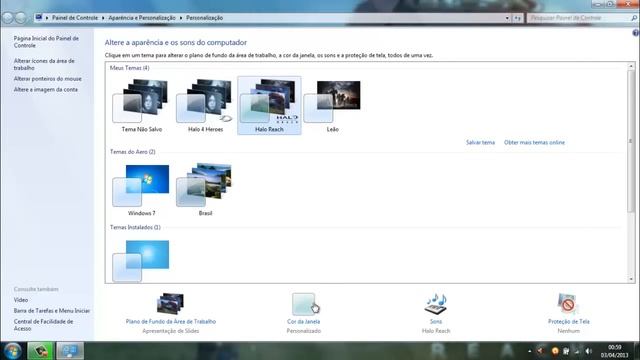Image resolution: width=640 pixels, height=360 pixels.
Task: Choose the Leão theme
Action: coord(333,105)
